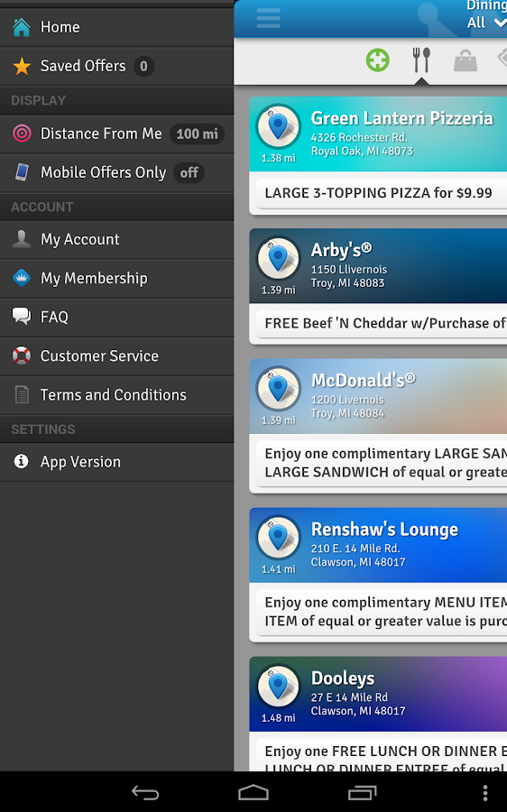Screen dimensions: 507x812
Task: Tap Android back navigation button
Action: (145, 793)
